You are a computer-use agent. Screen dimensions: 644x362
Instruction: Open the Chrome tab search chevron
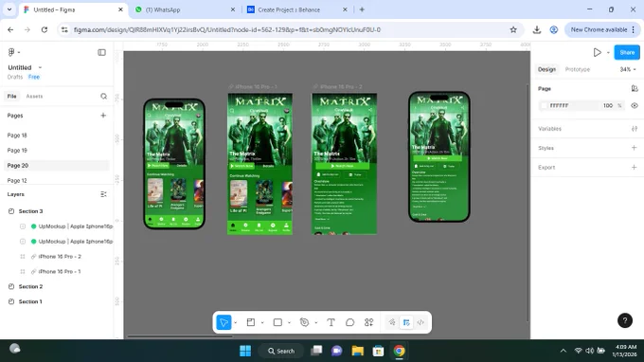9,9
